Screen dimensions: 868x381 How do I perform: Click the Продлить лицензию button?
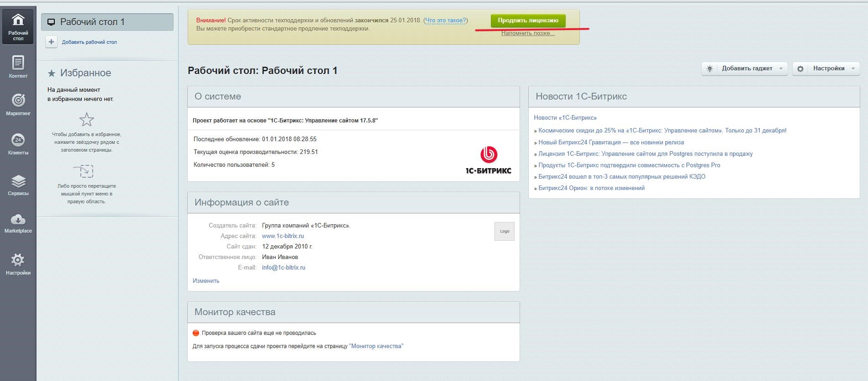tap(528, 21)
